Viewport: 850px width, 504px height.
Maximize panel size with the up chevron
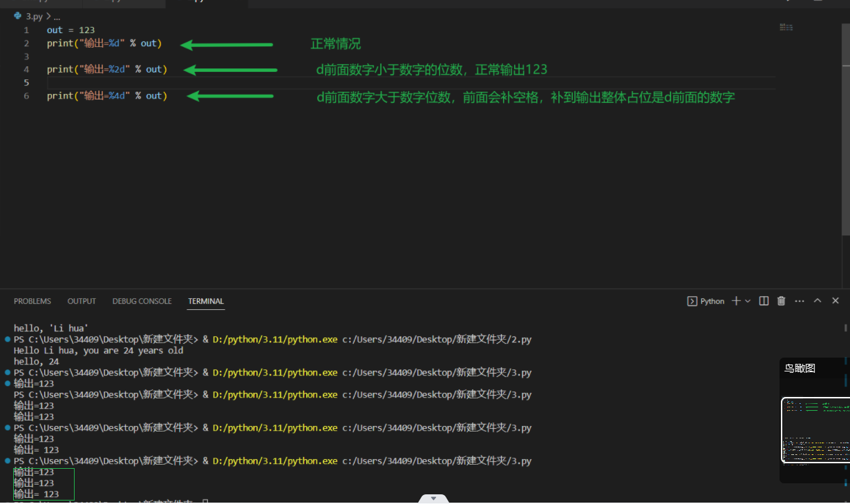pyautogui.click(x=818, y=301)
